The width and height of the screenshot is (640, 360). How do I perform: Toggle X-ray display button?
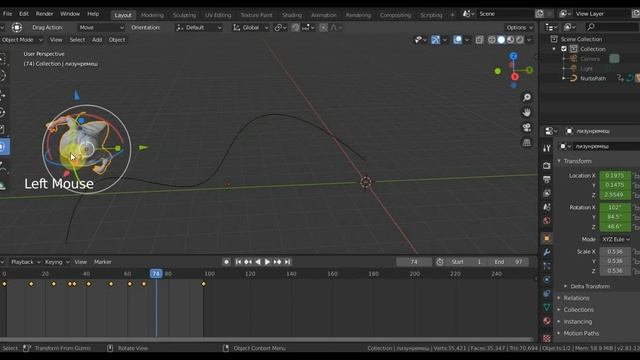pyautogui.click(x=480, y=40)
